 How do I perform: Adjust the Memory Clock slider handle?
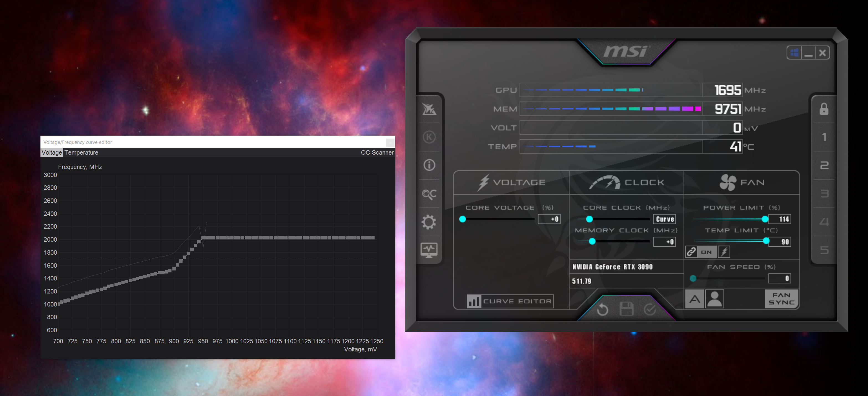(592, 241)
